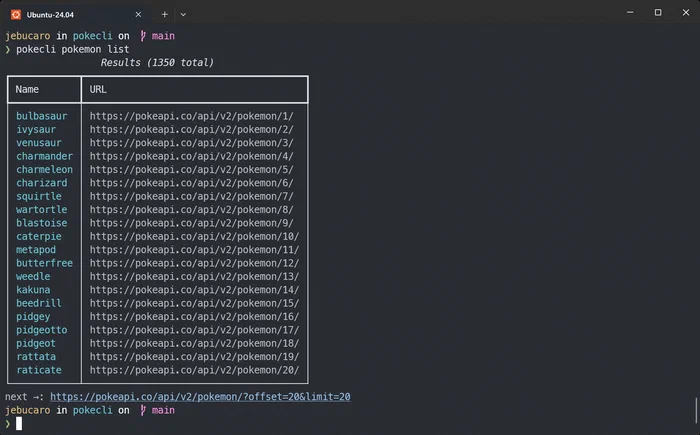Click the name squirtle
The image size is (700, 435).
pos(39,197)
